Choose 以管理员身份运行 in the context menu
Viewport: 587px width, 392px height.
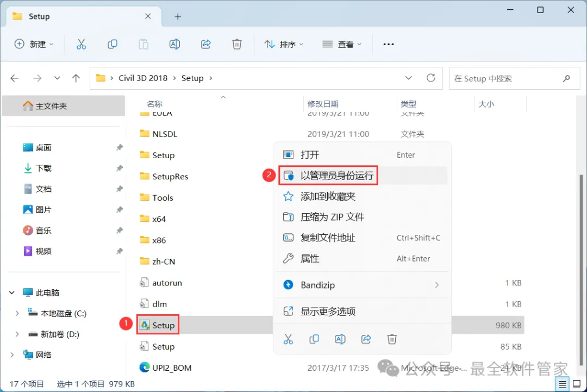pyautogui.click(x=362, y=175)
